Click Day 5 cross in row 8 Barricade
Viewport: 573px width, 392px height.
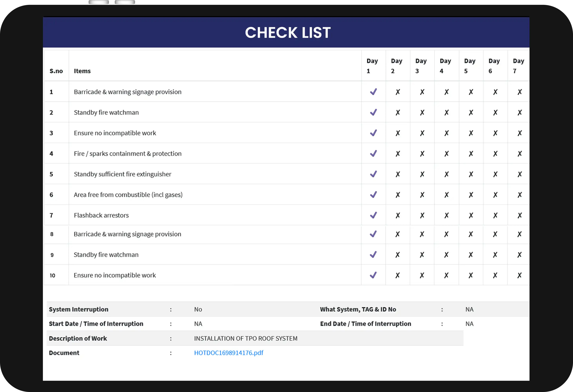point(471,234)
